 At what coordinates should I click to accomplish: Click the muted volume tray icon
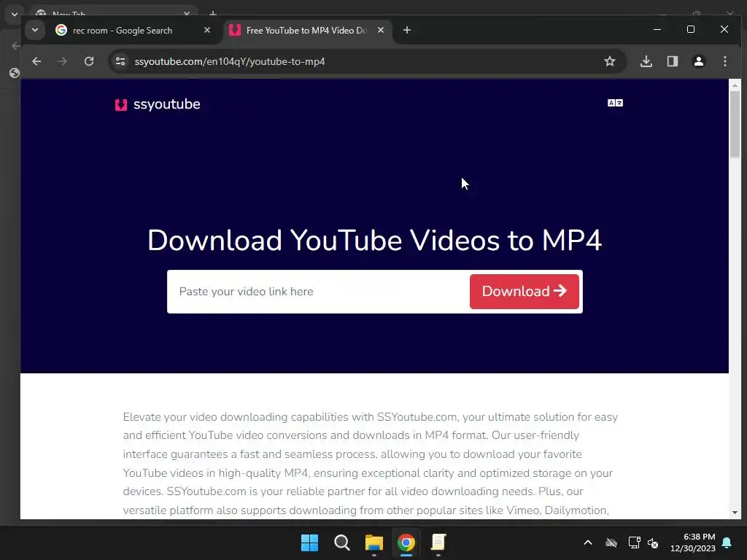653,542
